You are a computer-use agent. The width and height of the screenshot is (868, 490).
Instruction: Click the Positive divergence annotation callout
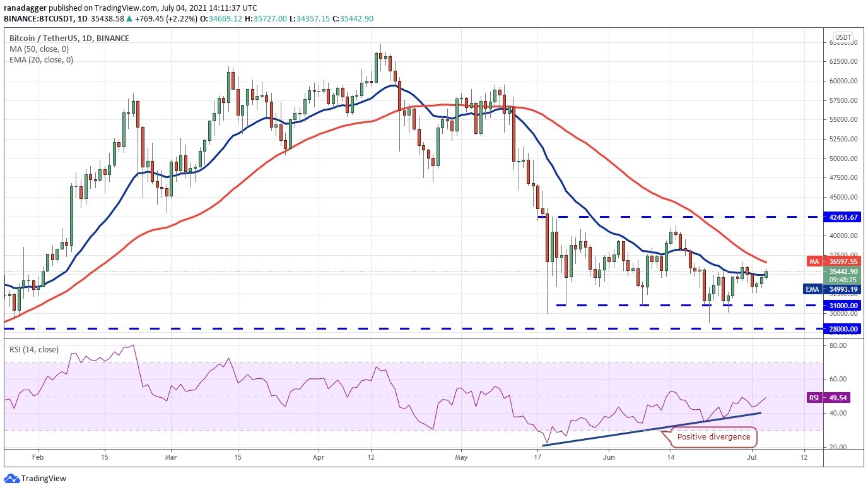tap(713, 437)
